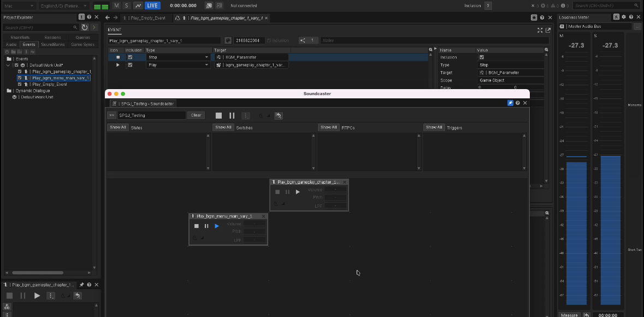Click the Soundcaster session name field

(152, 115)
